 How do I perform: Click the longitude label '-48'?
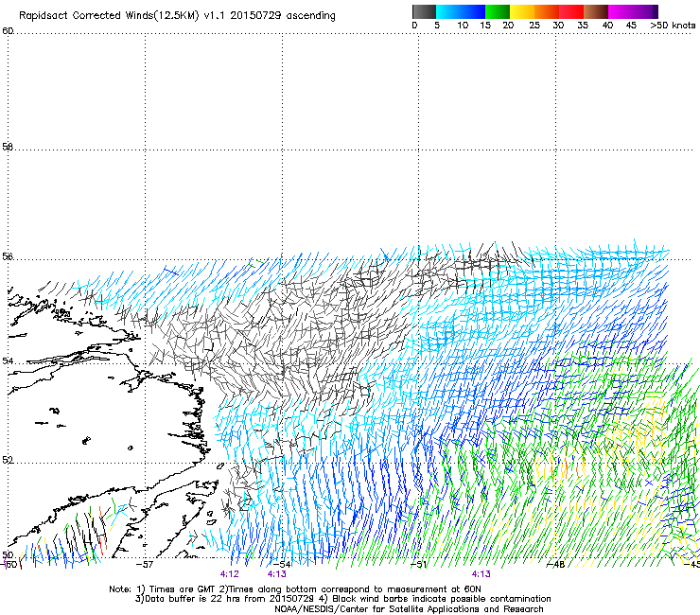[556, 565]
